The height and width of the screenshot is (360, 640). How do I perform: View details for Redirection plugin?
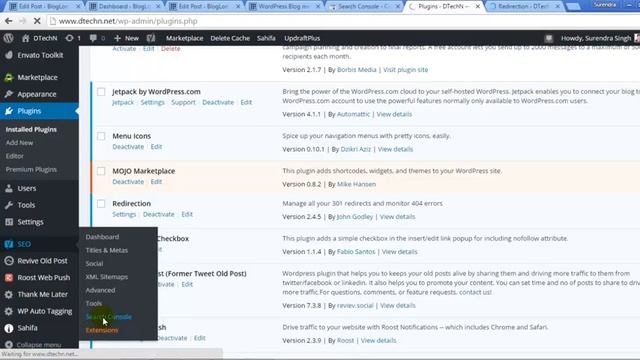coord(397,217)
